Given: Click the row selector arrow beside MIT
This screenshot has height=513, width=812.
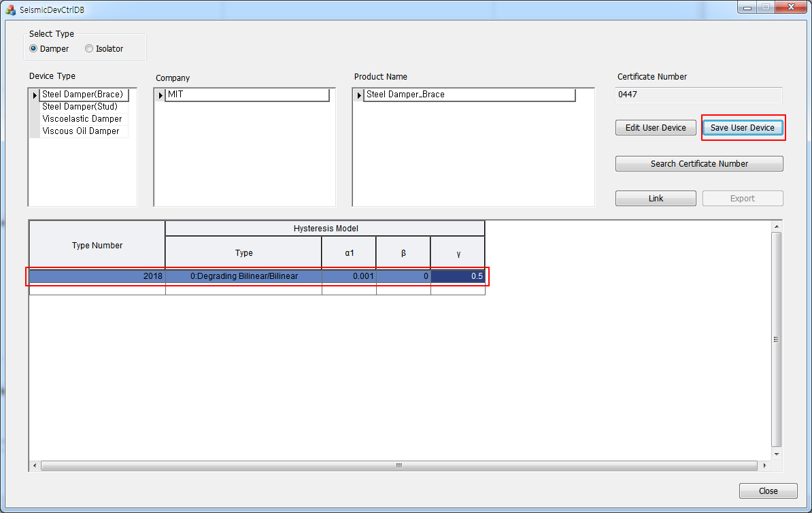Looking at the screenshot, I should click(160, 95).
